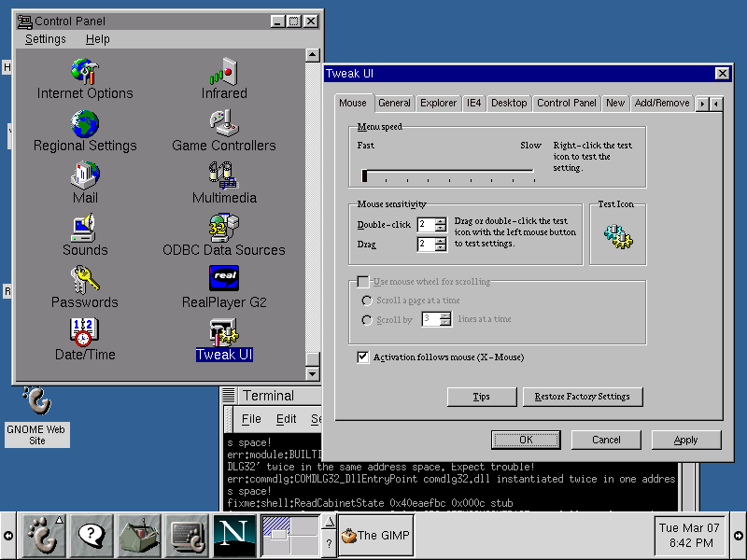Switch to the IE4 tab

474,104
